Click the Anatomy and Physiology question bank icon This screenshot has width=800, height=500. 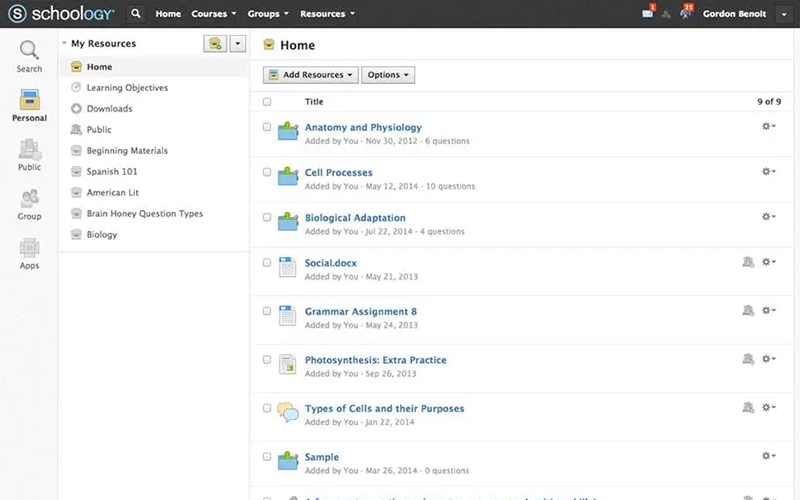(x=288, y=131)
